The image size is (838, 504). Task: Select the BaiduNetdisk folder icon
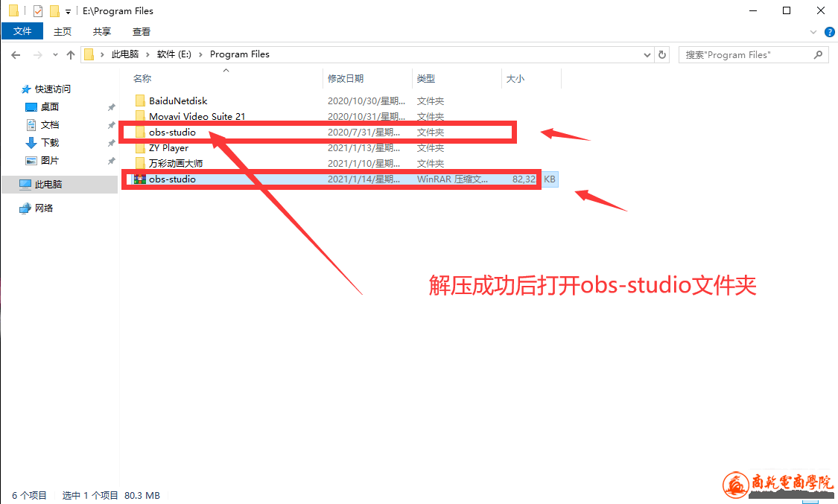pyautogui.click(x=140, y=101)
